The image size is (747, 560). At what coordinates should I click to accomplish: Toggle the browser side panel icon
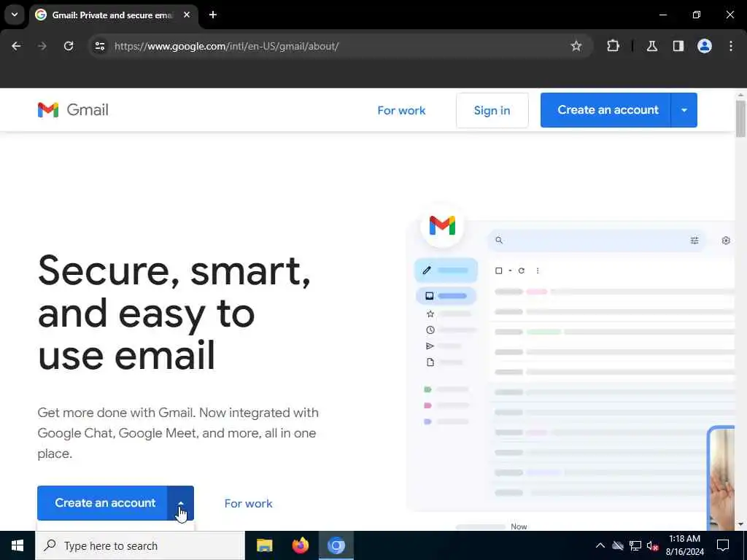coord(678,46)
